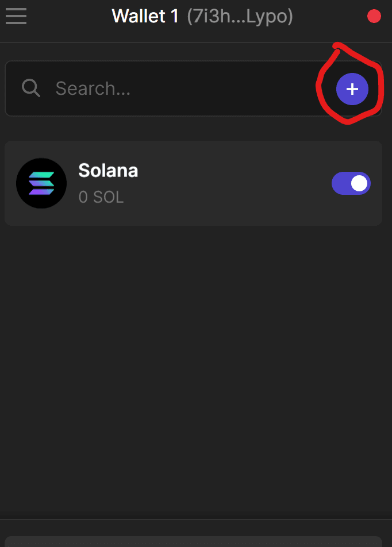The width and height of the screenshot is (392, 547).
Task: Select the Wallet 1 title
Action: pos(145,16)
